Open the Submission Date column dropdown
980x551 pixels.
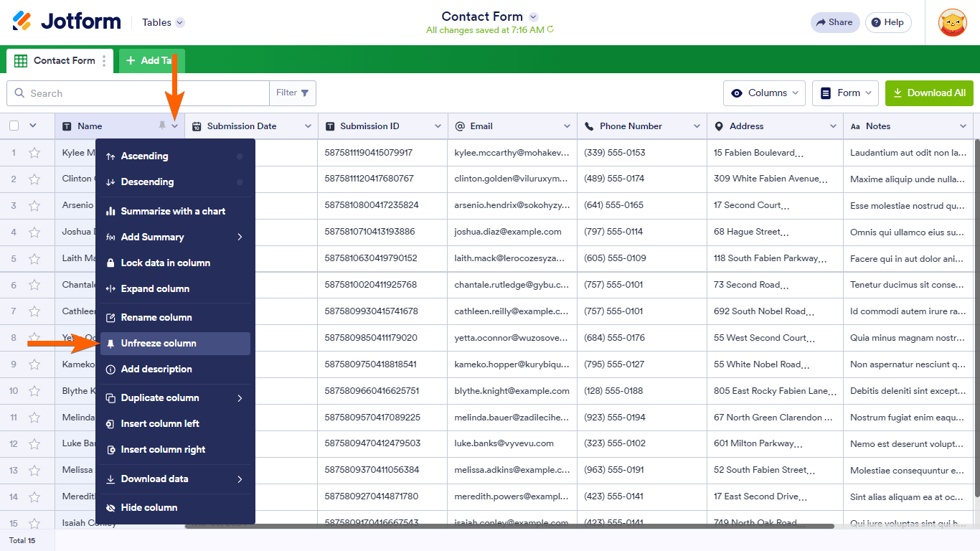click(309, 126)
